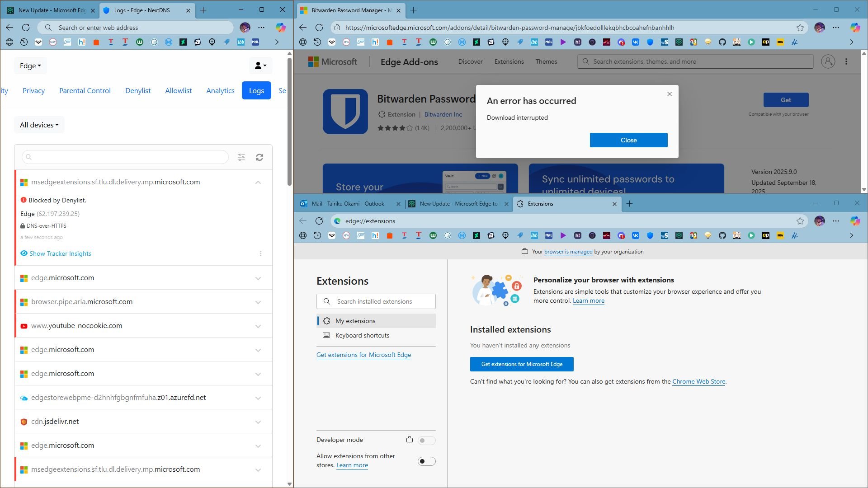
Task: Show more favorites in the Extensions window
Action: coord(851,235)
